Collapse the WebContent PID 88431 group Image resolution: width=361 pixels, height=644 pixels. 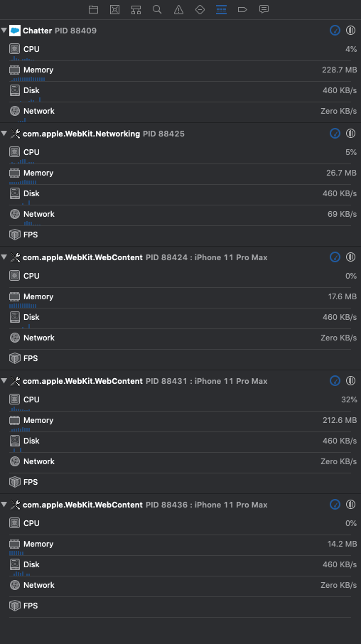4,381
